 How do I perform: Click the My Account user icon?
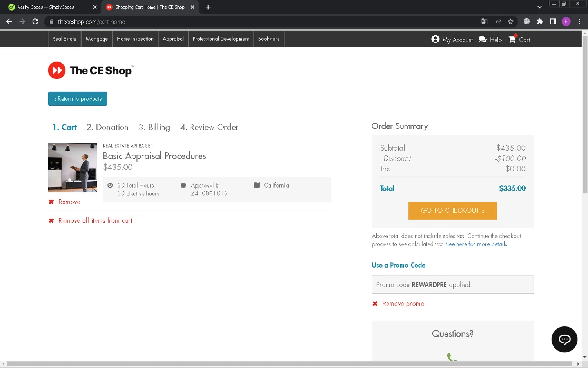[435, 39]
